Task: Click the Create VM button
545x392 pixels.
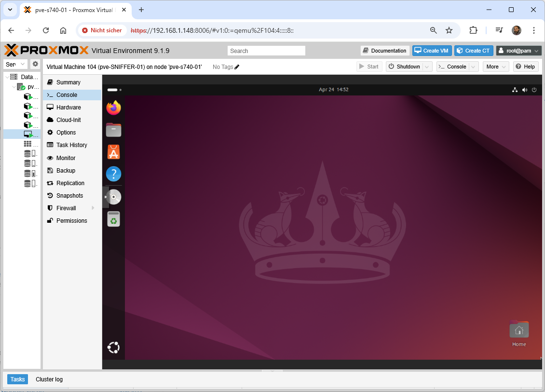Action: point(432,51)
